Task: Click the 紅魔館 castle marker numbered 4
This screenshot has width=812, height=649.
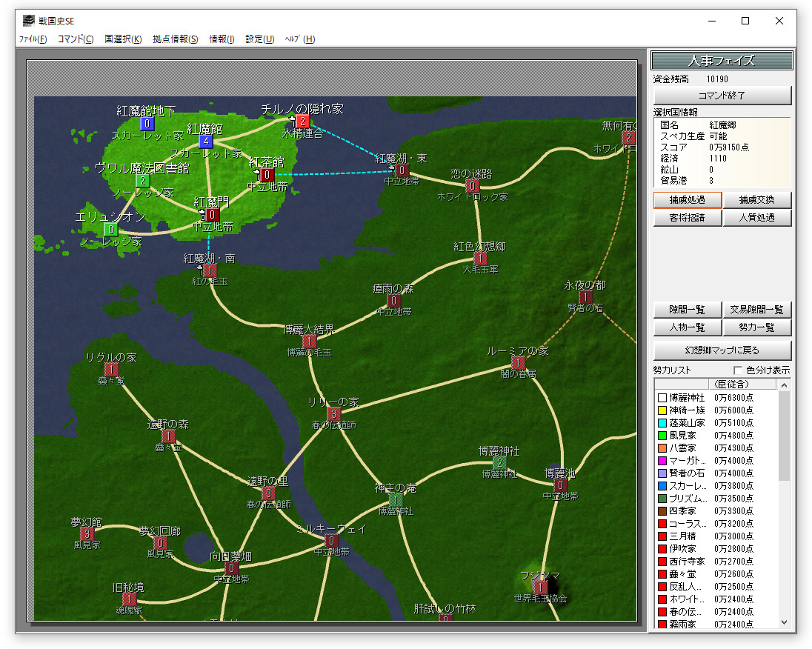Action: click(205, 142)
